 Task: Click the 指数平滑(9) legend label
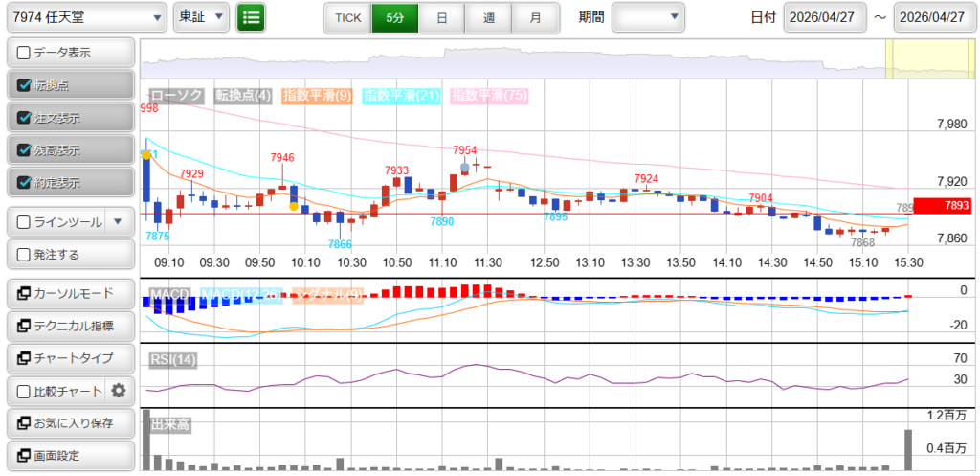point(319,96)
